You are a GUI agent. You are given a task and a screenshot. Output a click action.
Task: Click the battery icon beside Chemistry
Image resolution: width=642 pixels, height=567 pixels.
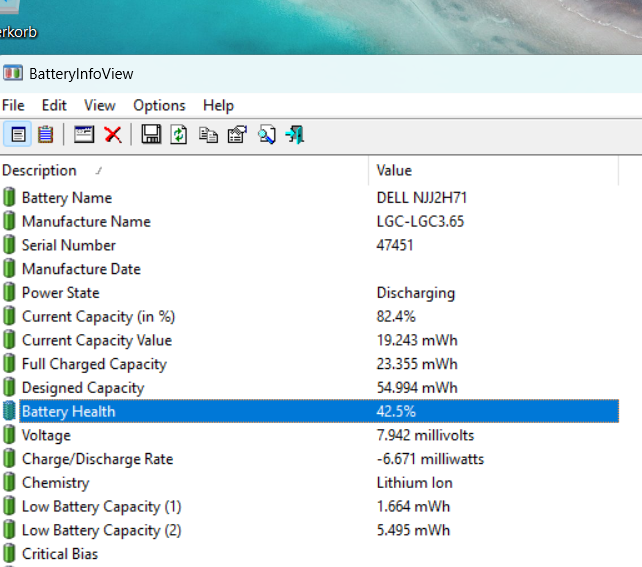[x=9, y=482]
